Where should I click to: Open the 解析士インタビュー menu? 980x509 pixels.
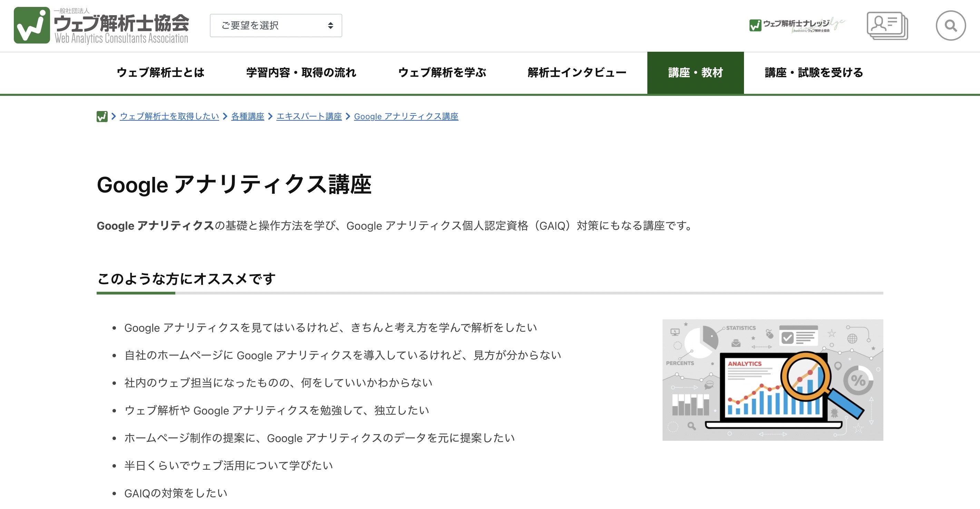pos(577,73)
